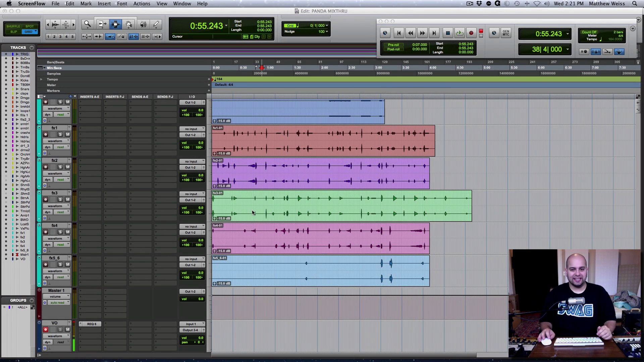Screen dimensions: 644x362
Task: Open the File menu
Action: [x=55, y=4]
